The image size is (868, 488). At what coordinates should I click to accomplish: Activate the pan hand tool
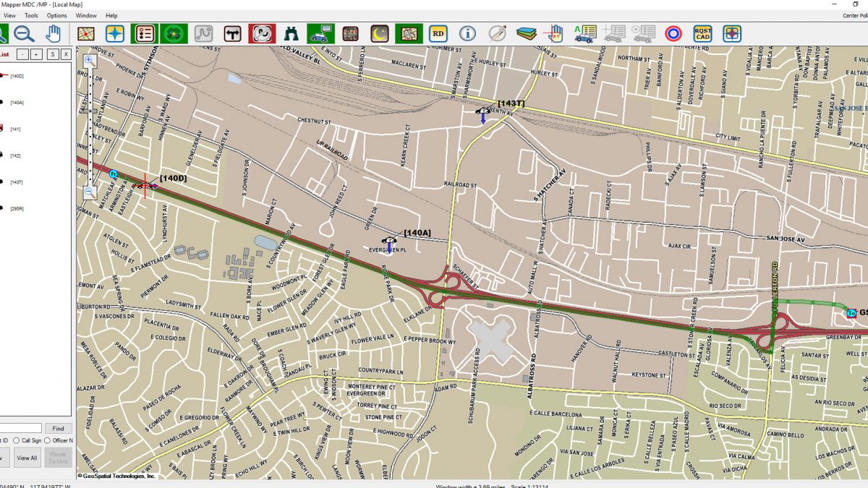(54, 33)
